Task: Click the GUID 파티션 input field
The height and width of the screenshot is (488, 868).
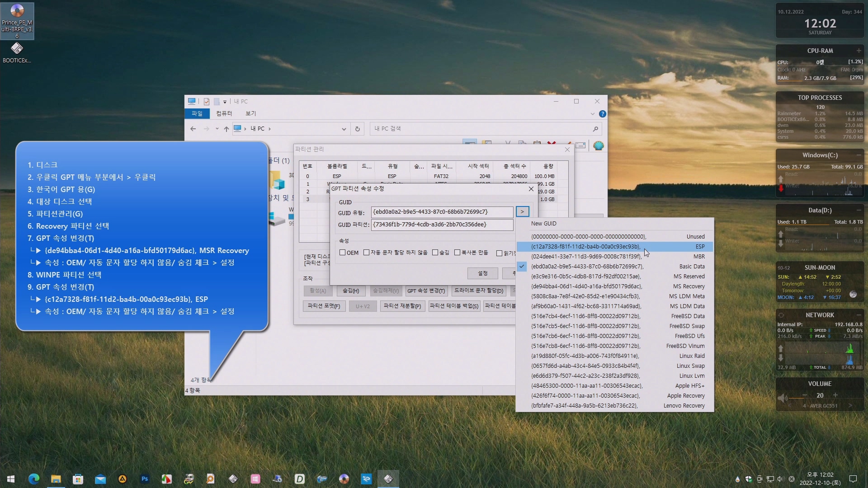Action: tap(442, 225)
